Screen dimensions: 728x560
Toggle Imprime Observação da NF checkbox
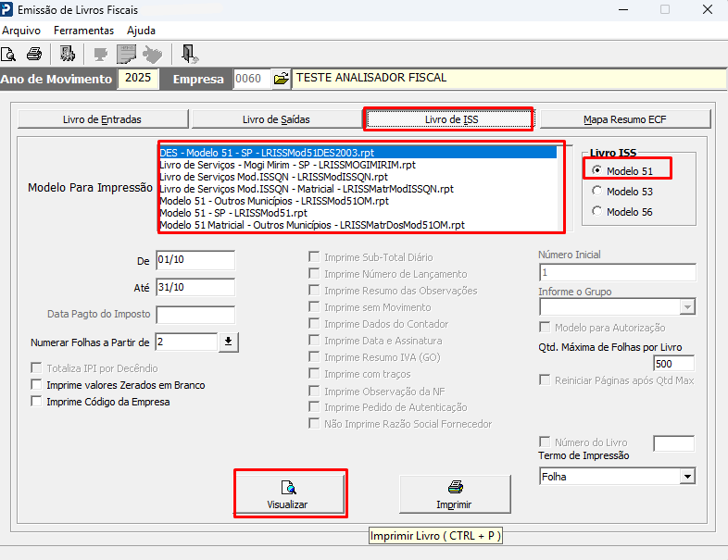coord(314,391)
